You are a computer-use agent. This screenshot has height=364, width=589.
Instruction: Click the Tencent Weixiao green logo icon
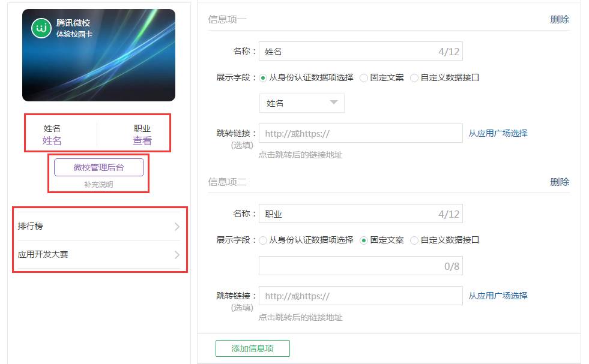click(x=41, y=28)
